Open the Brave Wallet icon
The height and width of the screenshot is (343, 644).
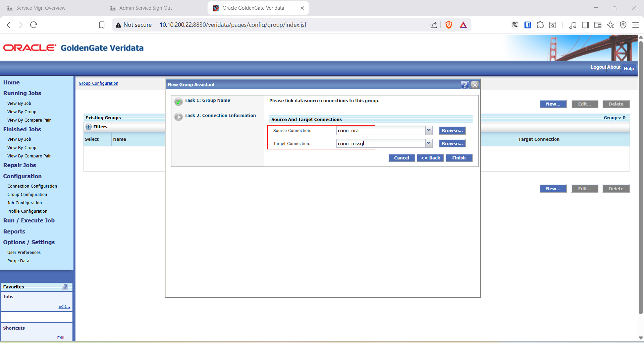tap(598, 25)
